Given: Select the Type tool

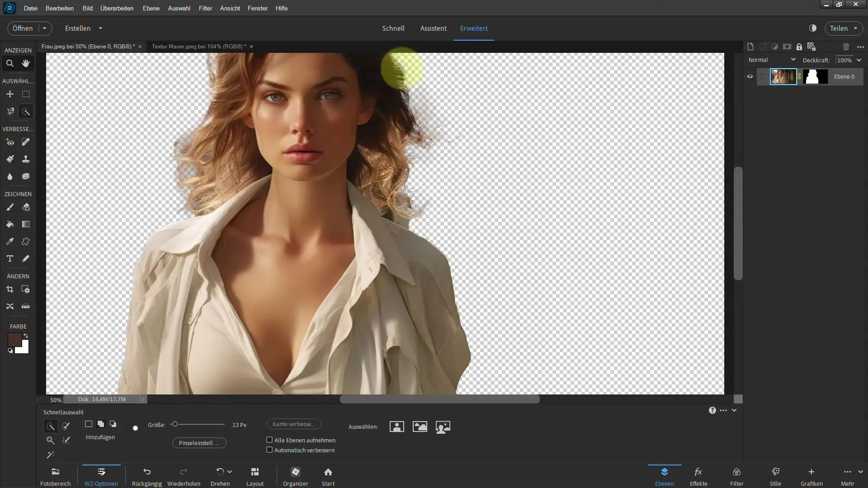Looking at the screenshot, I should (10, 259).
